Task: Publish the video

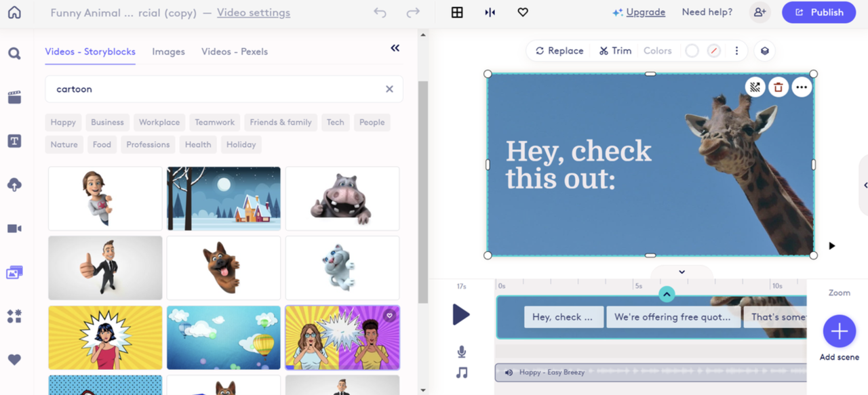Action: [819, 12]
